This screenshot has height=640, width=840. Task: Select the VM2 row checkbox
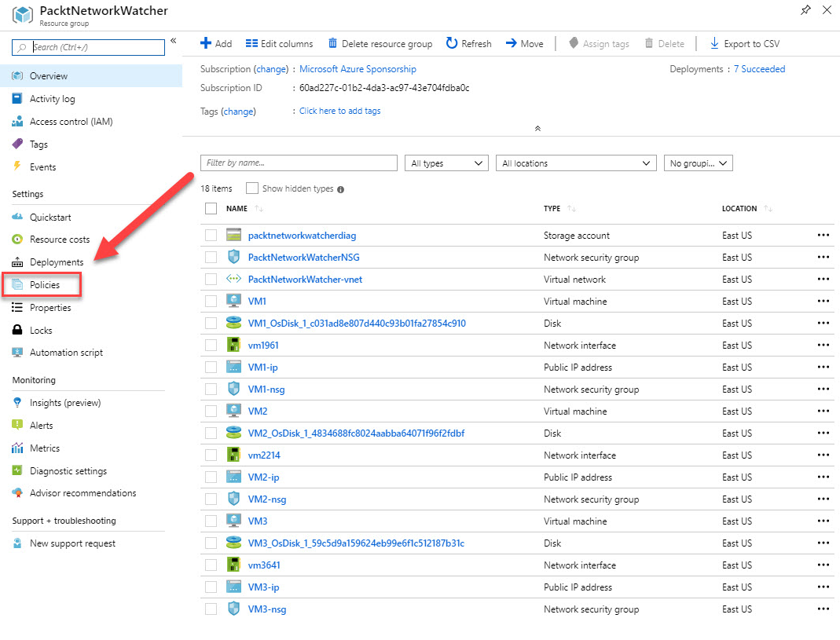[x=211, y=411]
